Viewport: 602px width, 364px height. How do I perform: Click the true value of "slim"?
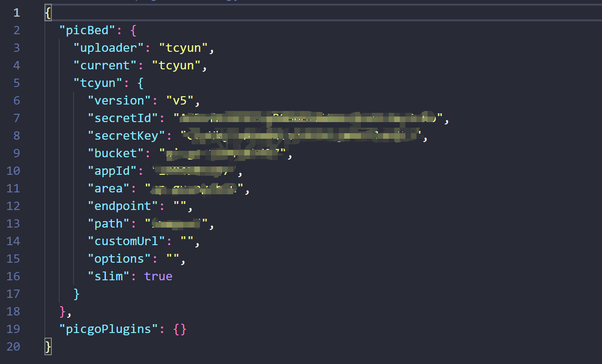(158, 277)
